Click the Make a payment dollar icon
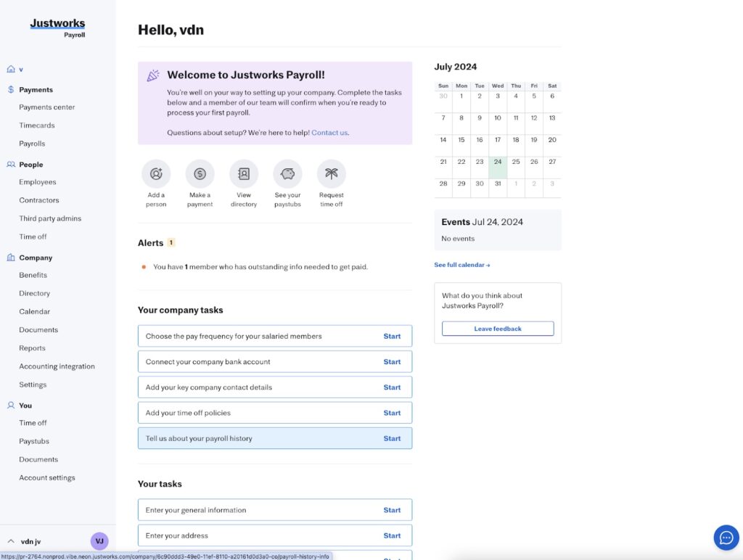Screen dimensions: 743x560 200,174
